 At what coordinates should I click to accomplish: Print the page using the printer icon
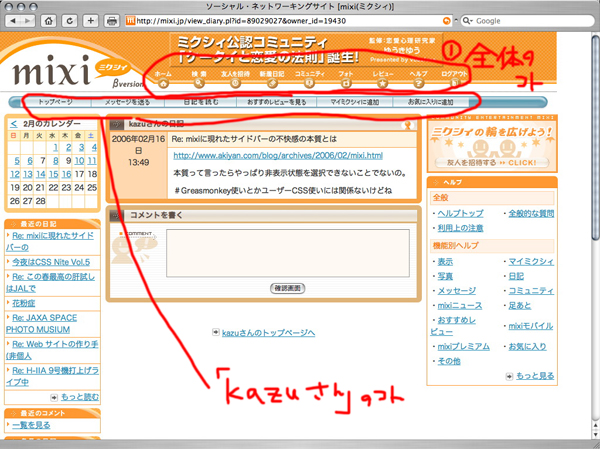pyautogui.click(x=112, y=21)
